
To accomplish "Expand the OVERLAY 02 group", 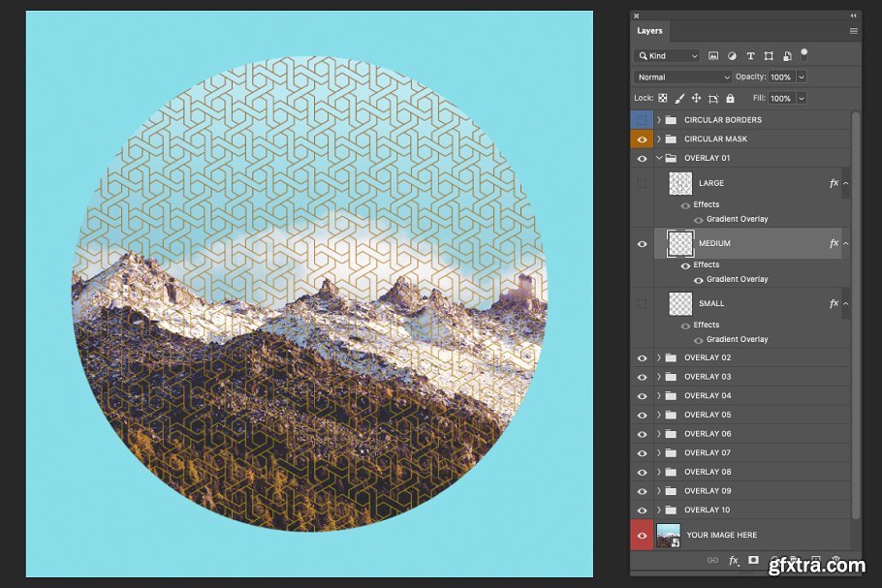I will click(x=658, y=358).
